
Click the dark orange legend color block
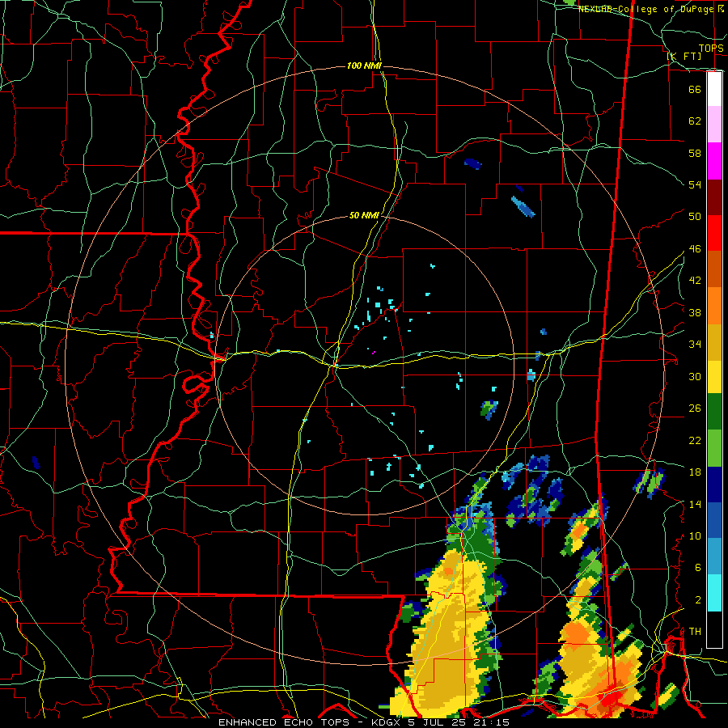click(x=714, y=269)
